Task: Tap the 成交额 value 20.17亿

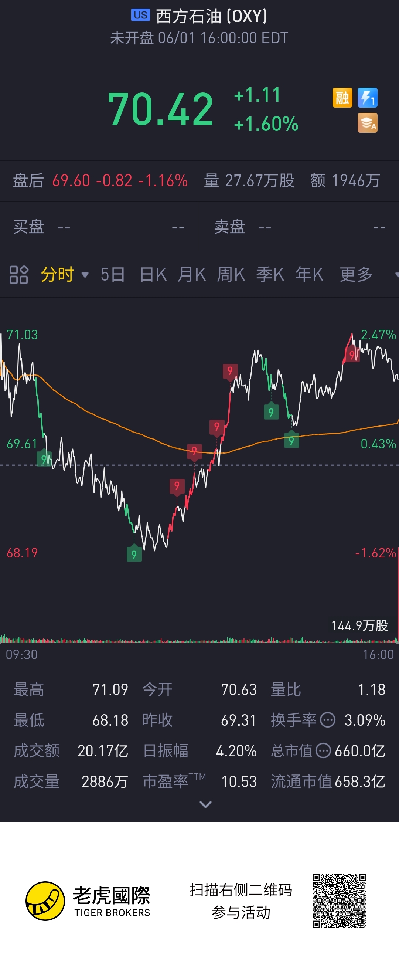Action: tap(103, 751)
